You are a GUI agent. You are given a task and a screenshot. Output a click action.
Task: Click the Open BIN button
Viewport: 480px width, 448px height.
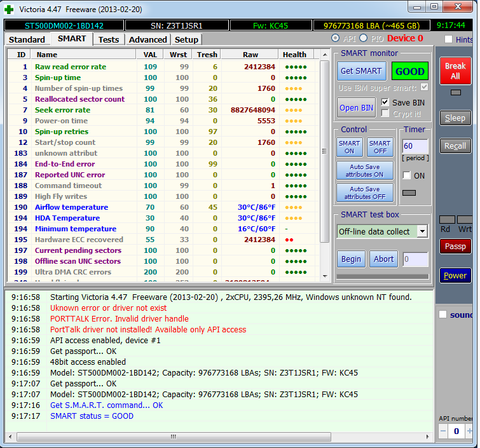pos(356,107)
